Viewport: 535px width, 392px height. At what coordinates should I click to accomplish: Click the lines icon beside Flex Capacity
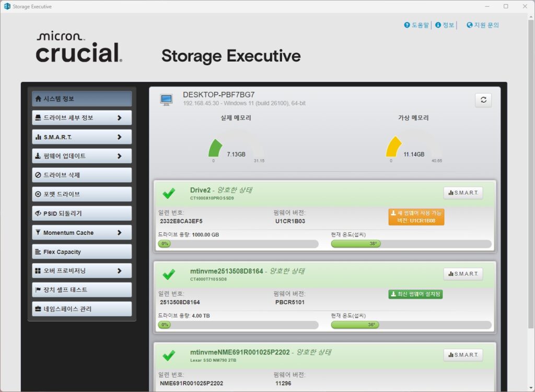click(x=38, y=252)
